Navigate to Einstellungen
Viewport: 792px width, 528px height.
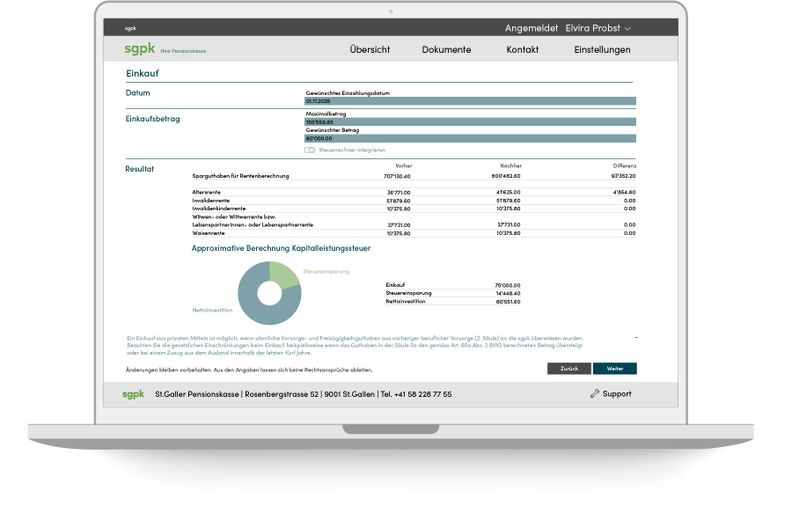[602, 50]
